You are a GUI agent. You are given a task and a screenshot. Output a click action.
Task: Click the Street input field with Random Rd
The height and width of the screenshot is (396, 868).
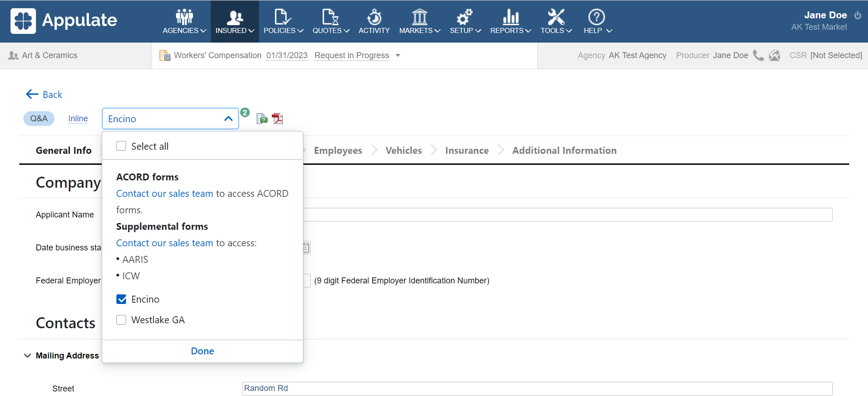537,388
